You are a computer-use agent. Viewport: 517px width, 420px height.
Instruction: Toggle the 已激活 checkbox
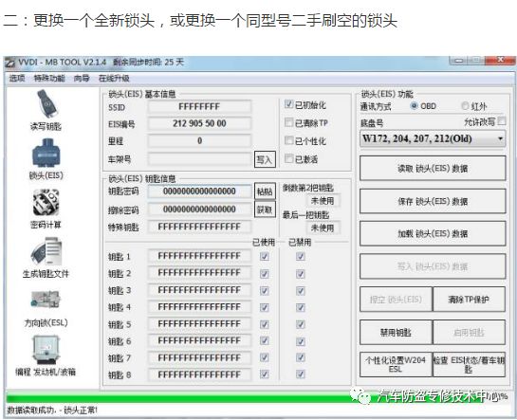[288, 158]
